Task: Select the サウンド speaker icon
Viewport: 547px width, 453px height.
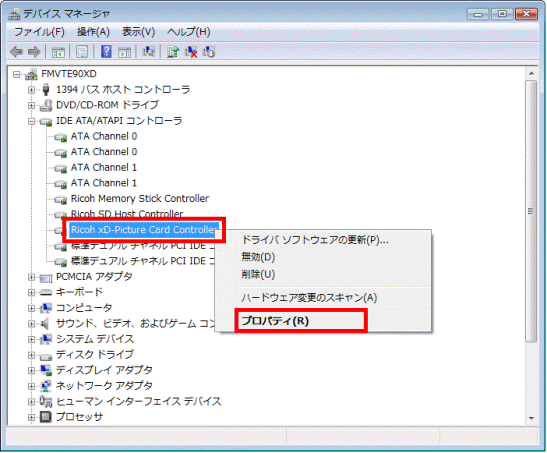Action: coord(45,324)
